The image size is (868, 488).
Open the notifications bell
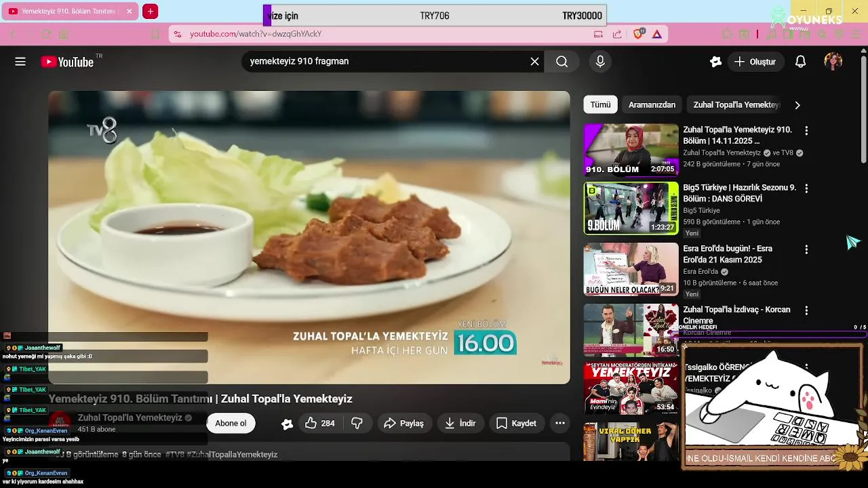(x=800, y=62)
